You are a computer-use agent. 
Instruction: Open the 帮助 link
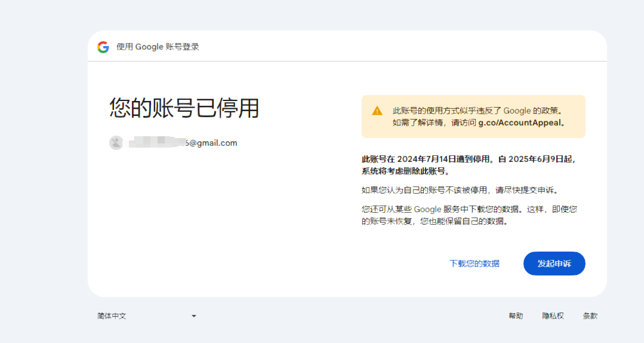(x=516, y=316)
